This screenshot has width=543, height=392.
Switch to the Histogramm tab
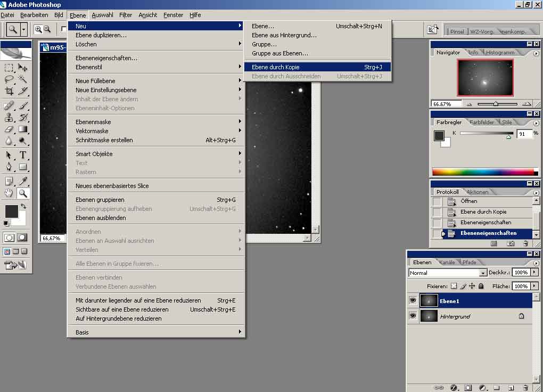click(500, 52)
